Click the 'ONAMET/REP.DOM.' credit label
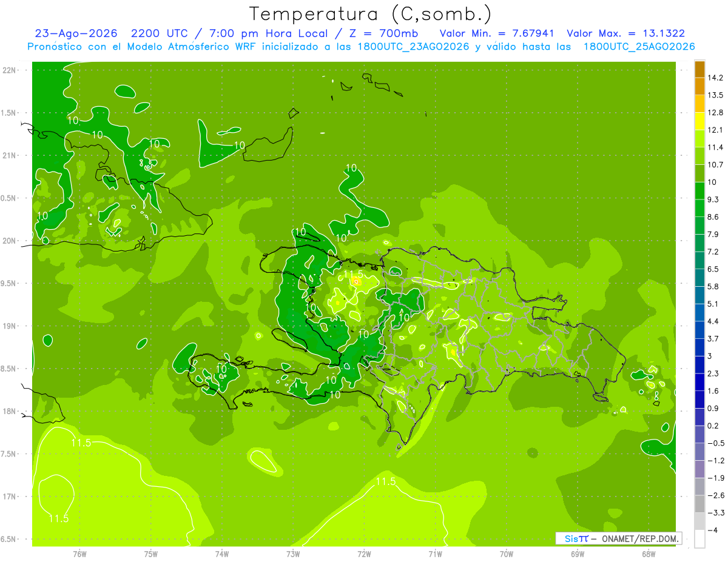The width and height of the screenshot is (728, 562). [641, 538]
